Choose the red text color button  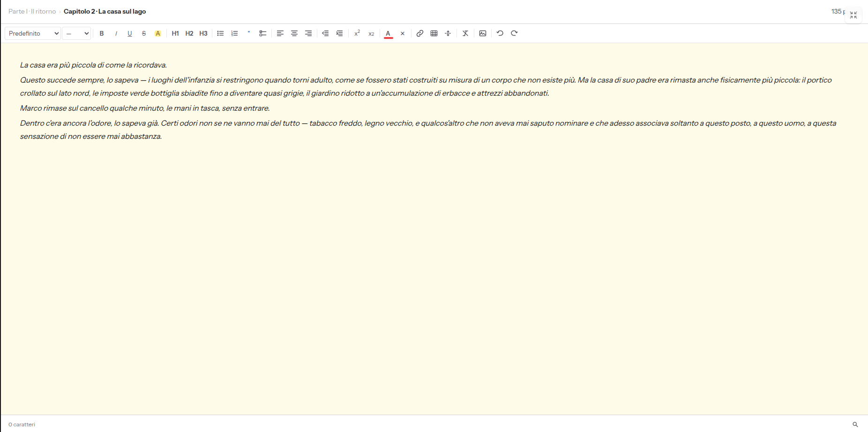[x=388, y=33]
